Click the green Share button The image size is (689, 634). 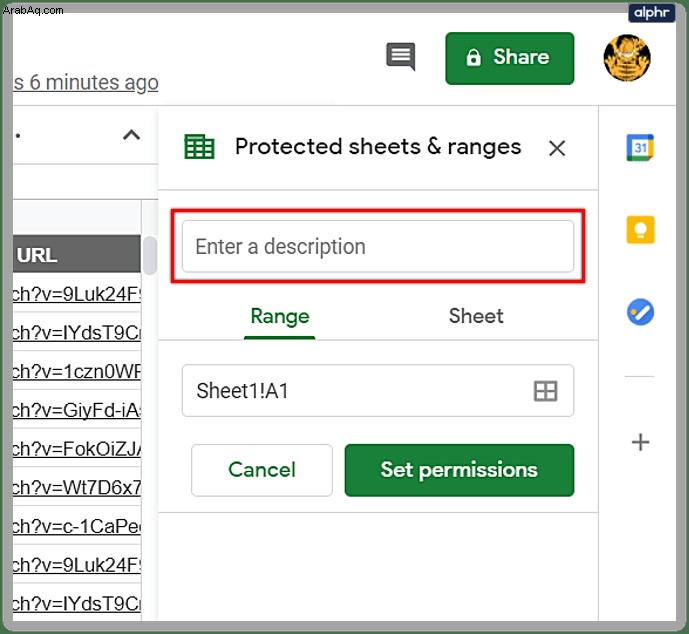[x=509, y=58]
